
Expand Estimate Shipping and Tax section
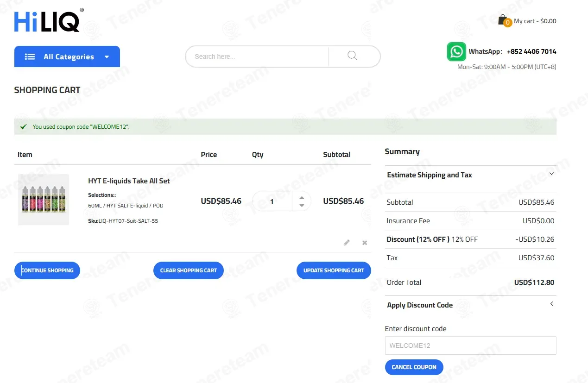(x=470, y=175)
